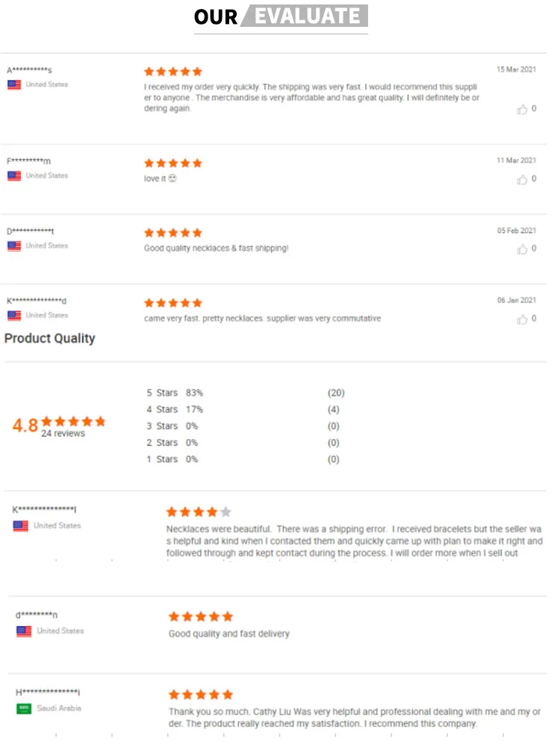Click the 24 reviews count
The image size is (560, 742).
tap(63, 434)
